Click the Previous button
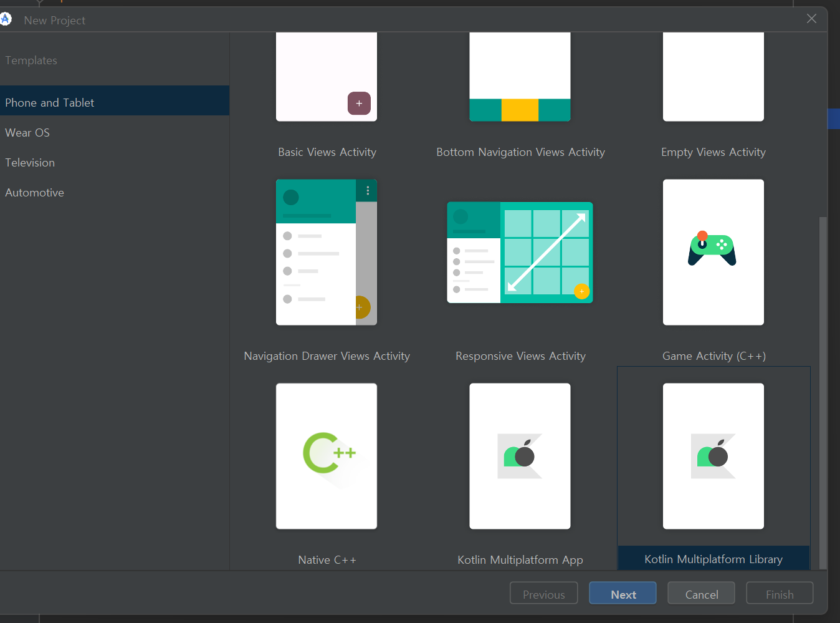 (x=543, y=594)
